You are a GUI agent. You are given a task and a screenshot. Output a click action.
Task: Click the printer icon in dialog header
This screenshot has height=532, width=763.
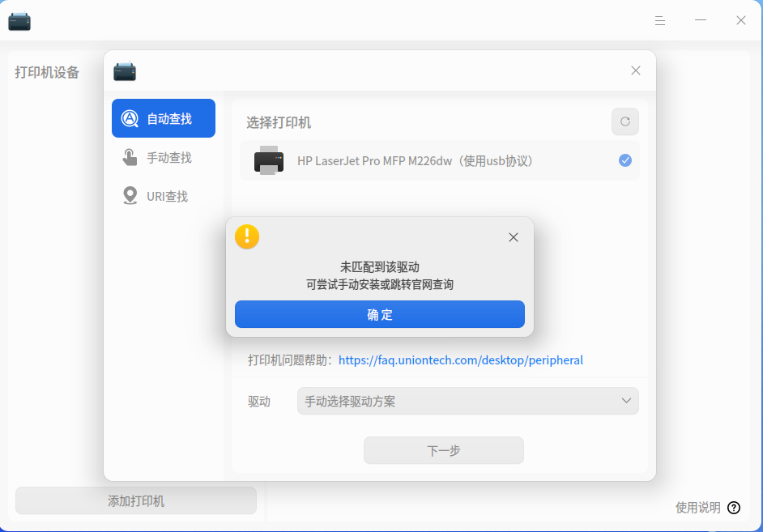pyautogui.click(x=125, y=71)
